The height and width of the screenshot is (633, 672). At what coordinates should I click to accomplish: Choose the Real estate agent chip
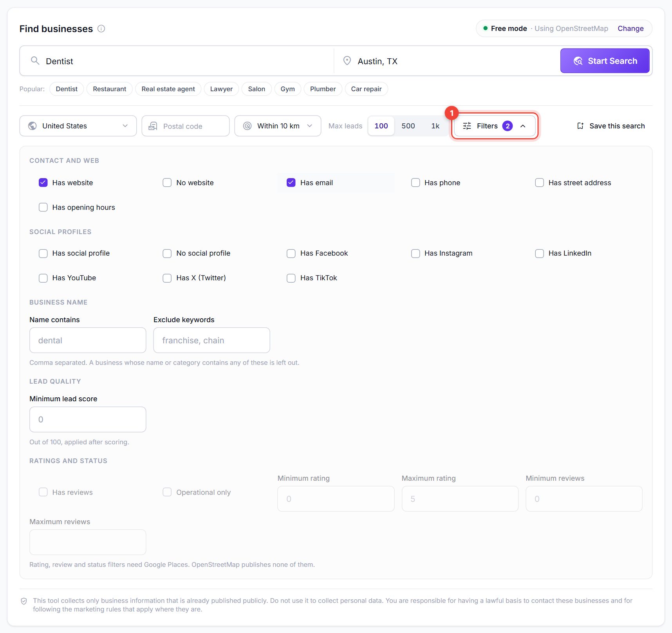(168, 89)
